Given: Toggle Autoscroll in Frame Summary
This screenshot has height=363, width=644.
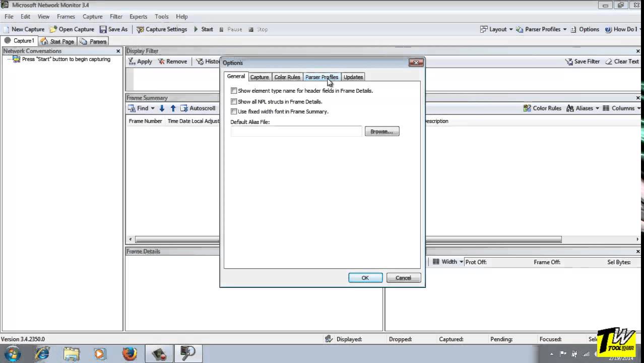Looking at the screenshot, I should click(x=198, y=108).
